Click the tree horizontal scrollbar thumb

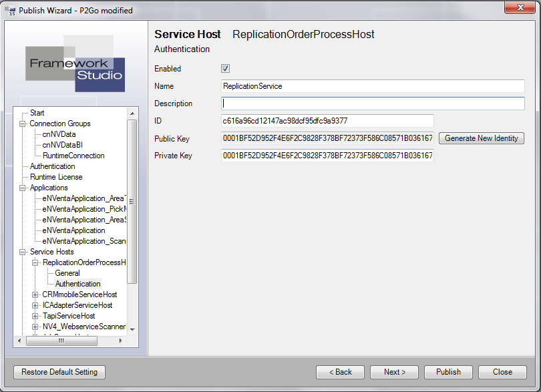61,341
